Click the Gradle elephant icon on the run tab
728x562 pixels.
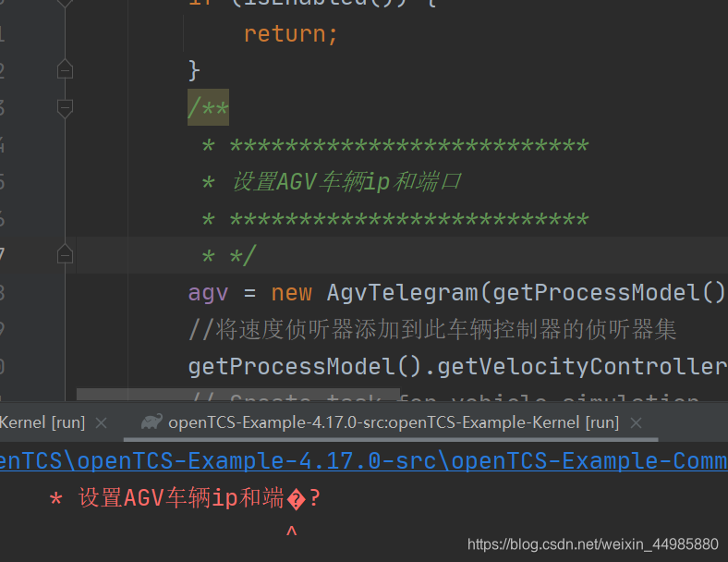pos(152,422)
